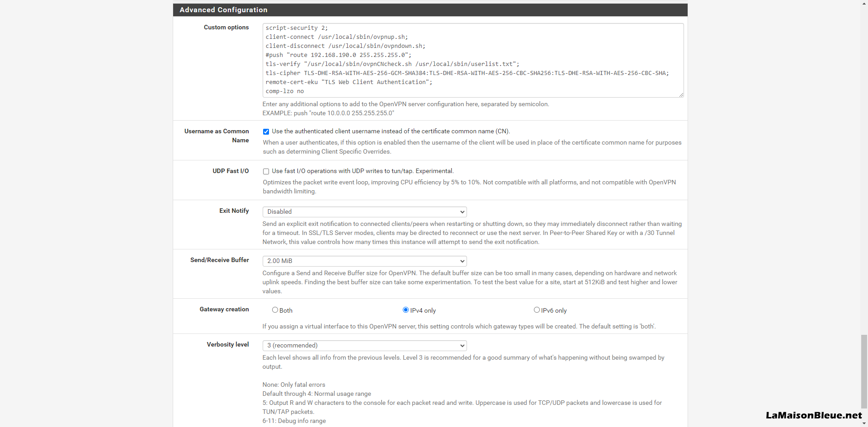The width and height of the screenshot is (868, 427).
Task: Click the Custom options resize handle
Action: [x=681, y=94]
